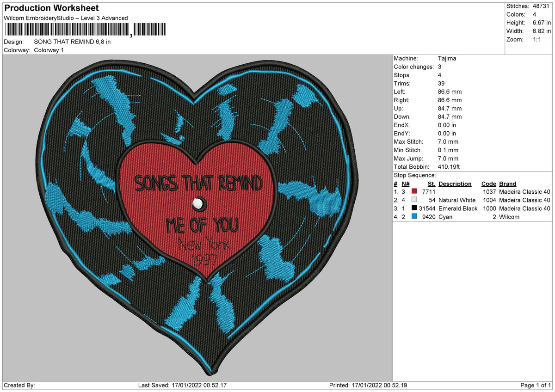Select code 1004 in Natural White row

pyautogui.click(x=489, y=200)
